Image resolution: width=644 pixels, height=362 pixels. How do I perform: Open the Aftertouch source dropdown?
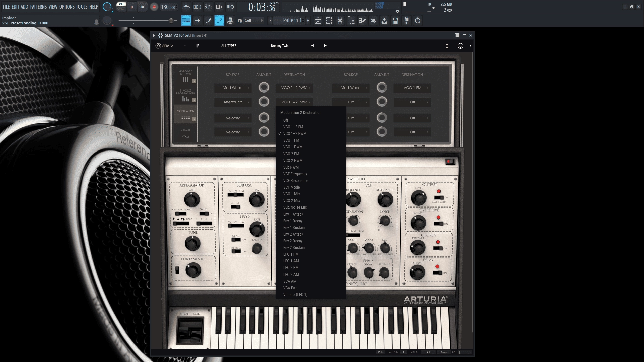point(233,102)
